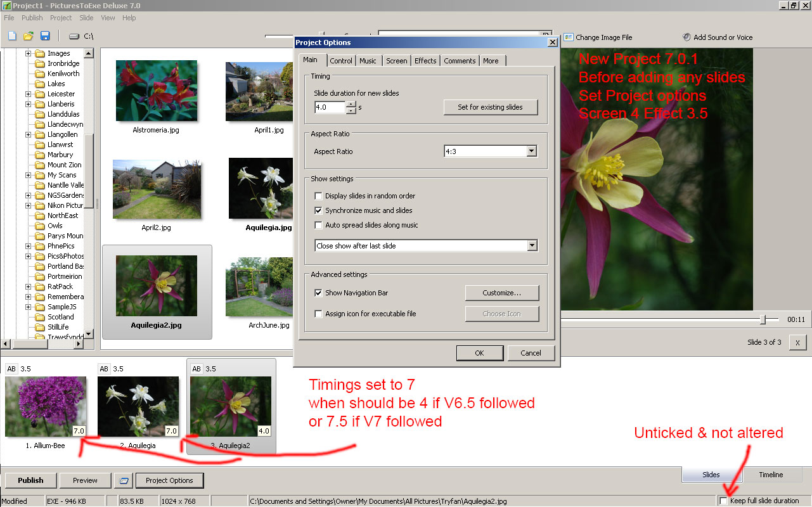
Task: Enable Display slides in random order
Action: pyautogui.click(x=319, y=196)
